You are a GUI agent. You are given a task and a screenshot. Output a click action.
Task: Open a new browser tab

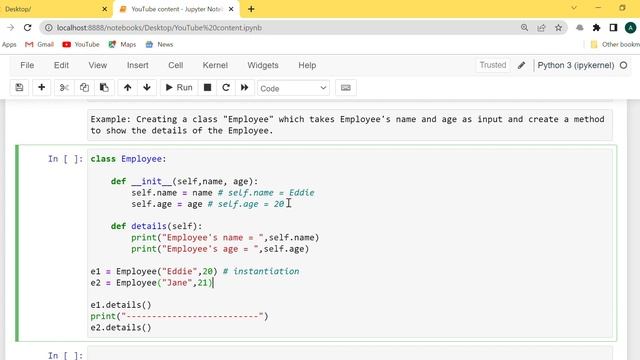[251, 9]
